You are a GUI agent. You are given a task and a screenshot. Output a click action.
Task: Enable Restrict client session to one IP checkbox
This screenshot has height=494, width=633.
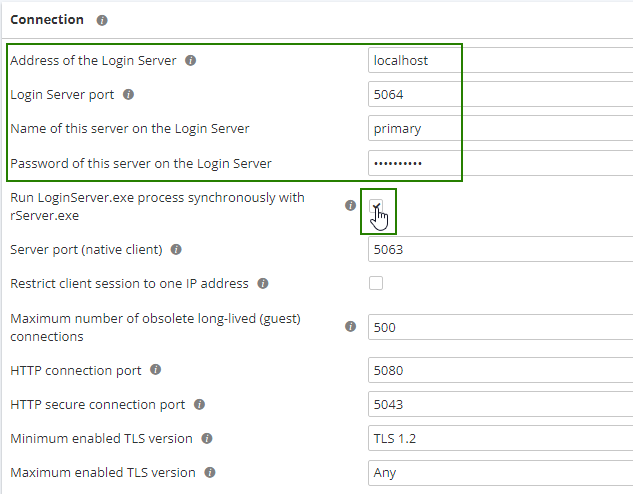376,283
